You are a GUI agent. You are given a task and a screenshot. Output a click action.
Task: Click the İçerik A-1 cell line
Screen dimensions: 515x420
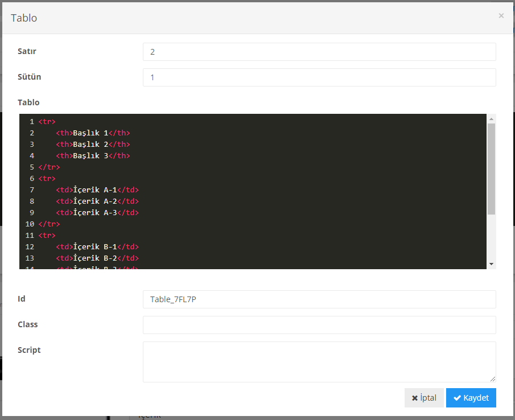tap(97, 190)
